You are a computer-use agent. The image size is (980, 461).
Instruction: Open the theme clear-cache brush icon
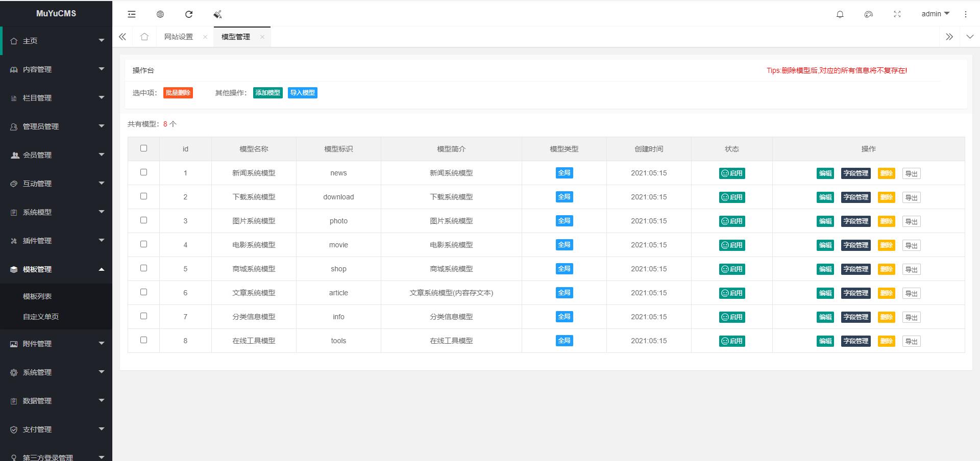pos(217,14)
